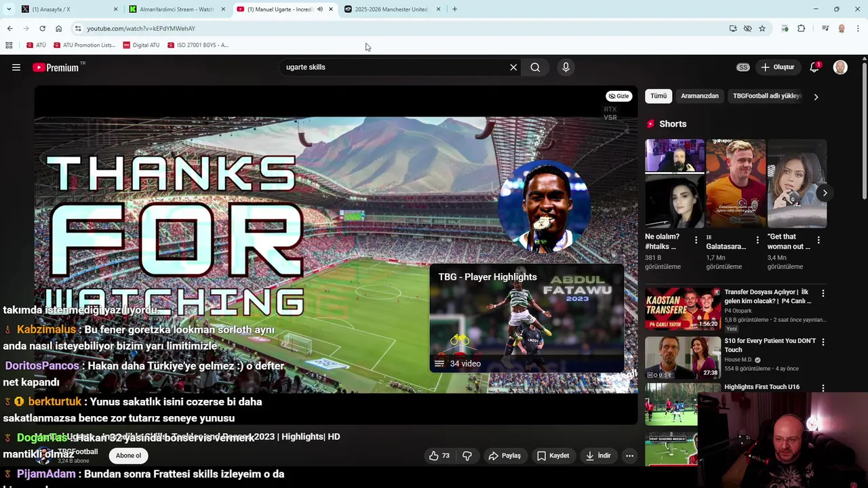Open the YouTube account avatar menu

tap(840, 67)
